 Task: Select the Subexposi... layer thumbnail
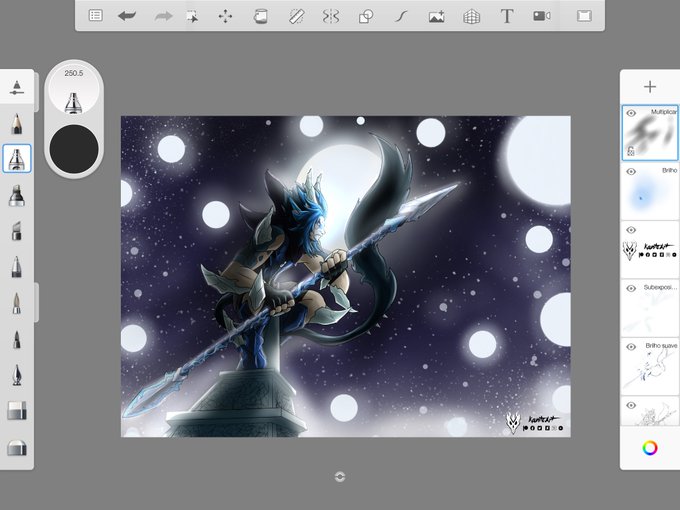pos(650,308)
